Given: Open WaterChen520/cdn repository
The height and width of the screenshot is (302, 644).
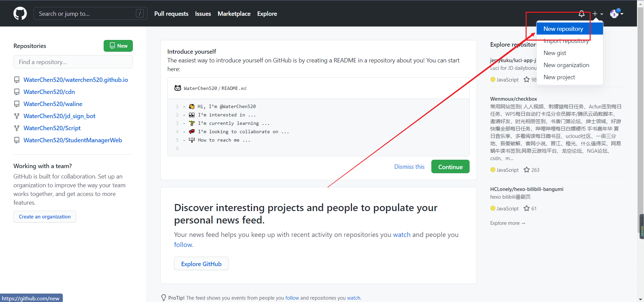Looking at the screenshot, I should coord(49,92).
